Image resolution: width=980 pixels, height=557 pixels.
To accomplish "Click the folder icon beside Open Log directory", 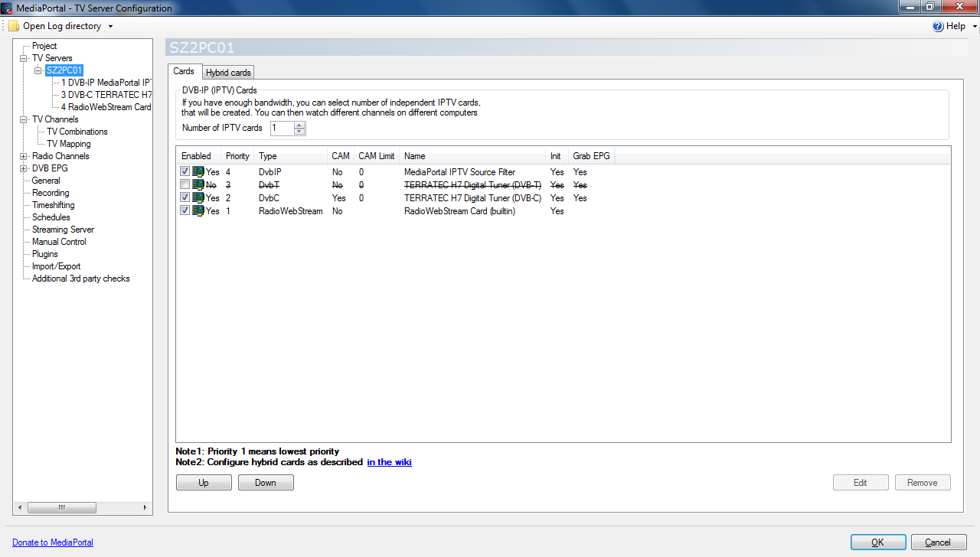I will (14, 26).
